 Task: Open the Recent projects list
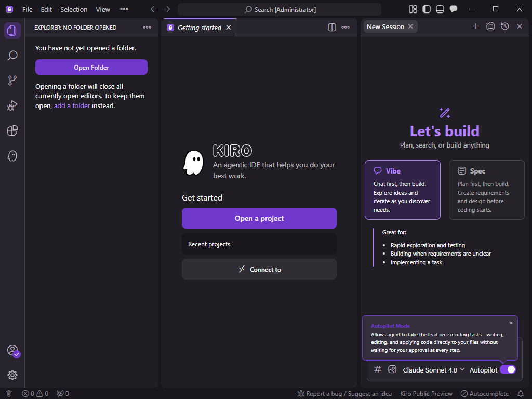tap(259, 244)
